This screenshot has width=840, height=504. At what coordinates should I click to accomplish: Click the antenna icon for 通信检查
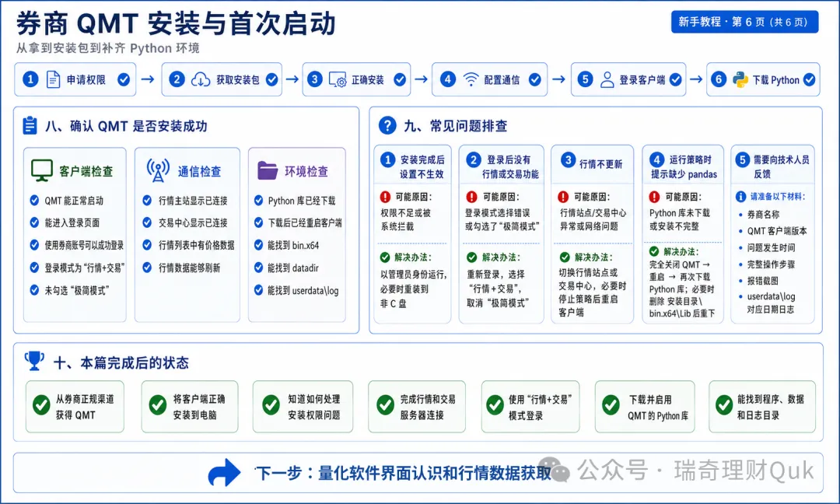pyautogui.click(x=158, y=170)
